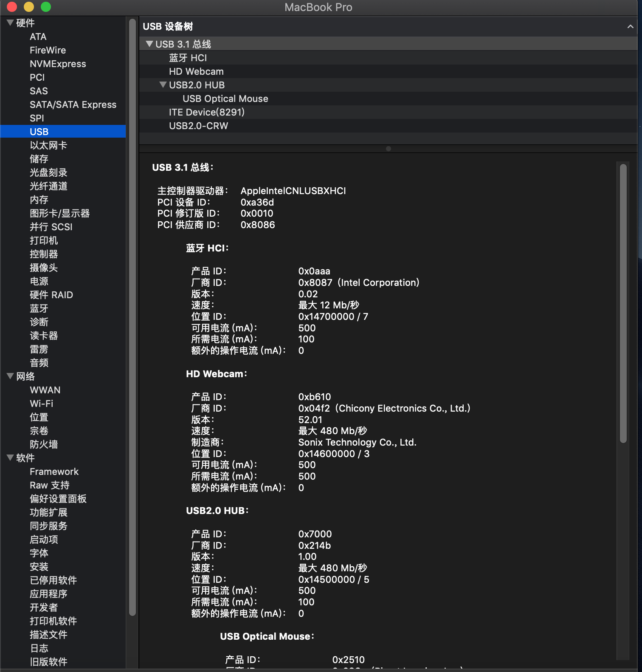
Task: Select 应用程序 in the sidebar
Action: [48, 594]
